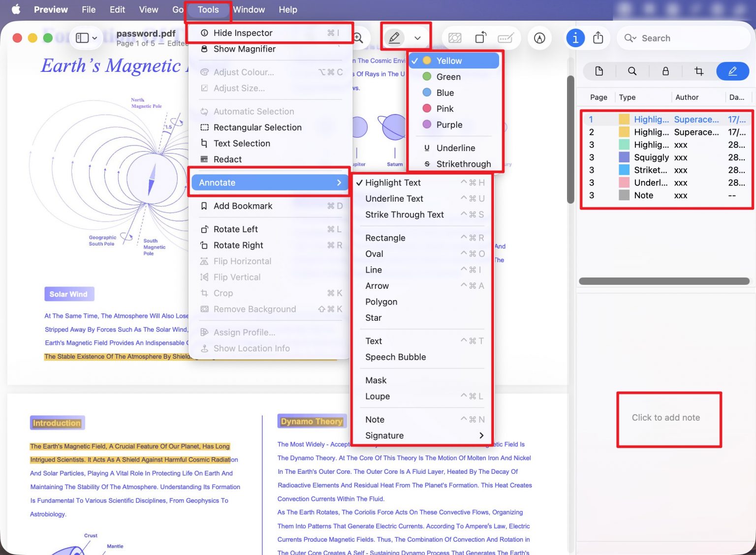Click the Rotate Left menu icon
The width and height of the screenshot is (756, 555).
tap(204, 229)
